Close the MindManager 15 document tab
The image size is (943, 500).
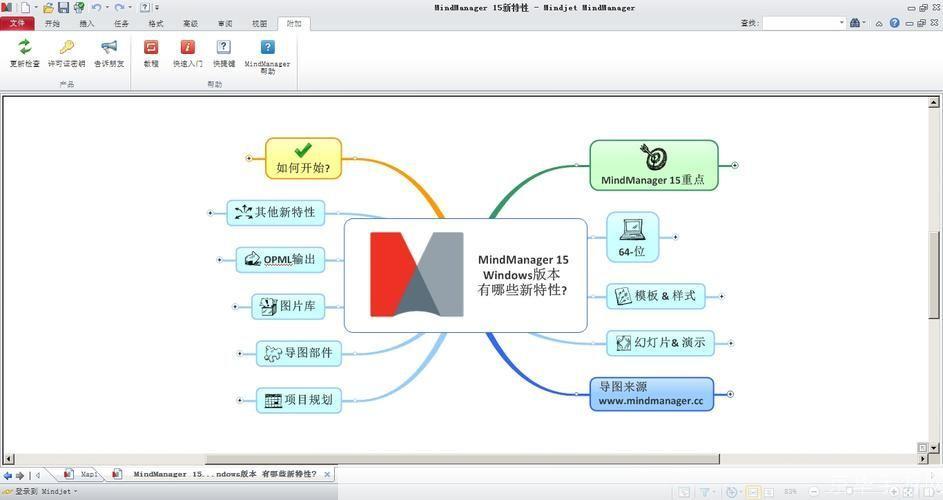click(327, 474)
